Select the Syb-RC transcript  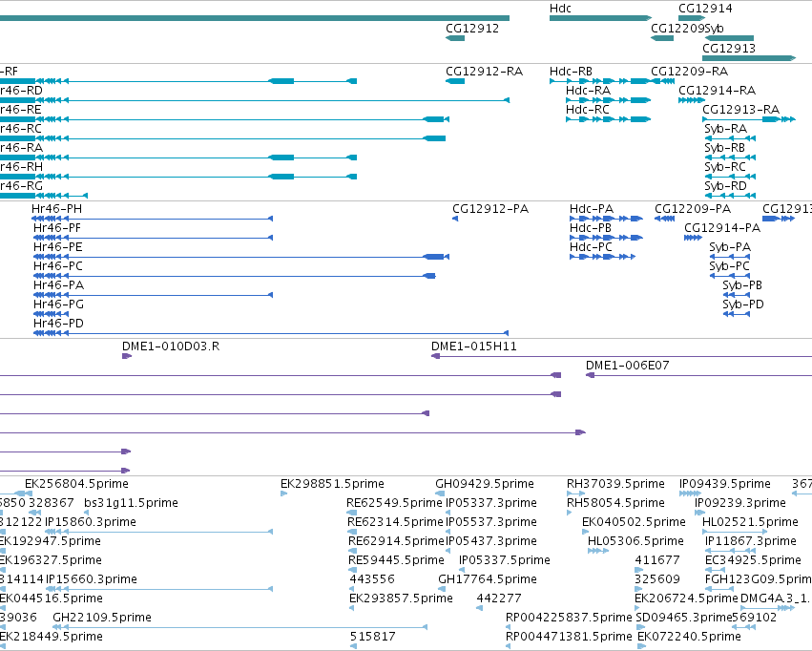[730, 177]
